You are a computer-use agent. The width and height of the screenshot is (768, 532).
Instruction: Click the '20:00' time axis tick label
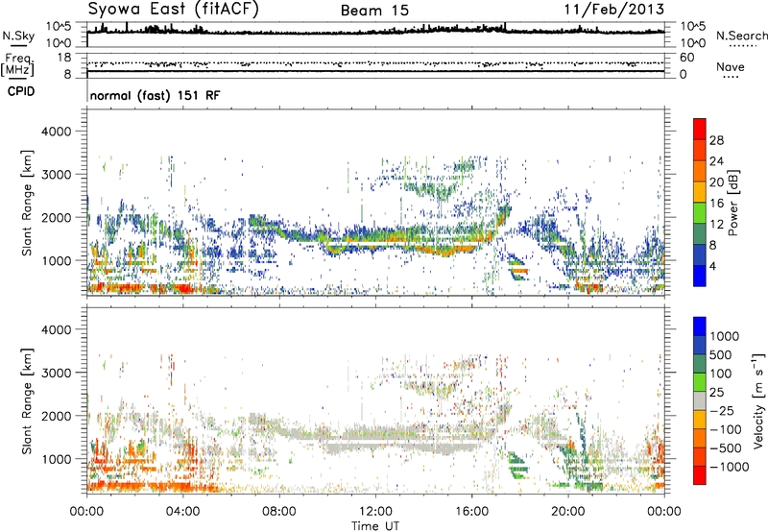point(568,512)
